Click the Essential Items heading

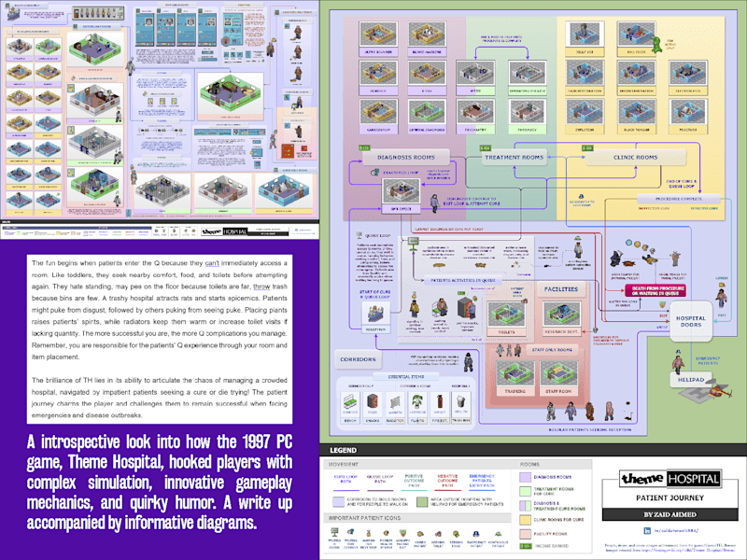[x=405, y=377]
